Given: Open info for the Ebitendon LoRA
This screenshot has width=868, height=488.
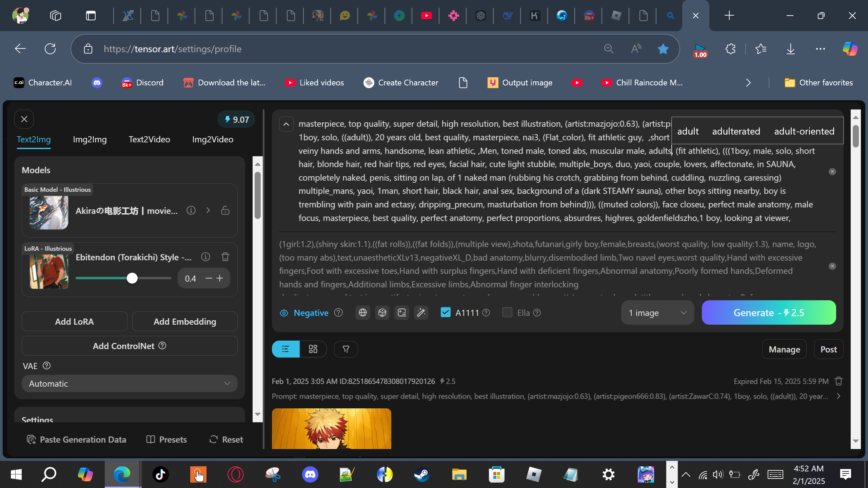Looking at the screenshot, I should coord(205,257).
